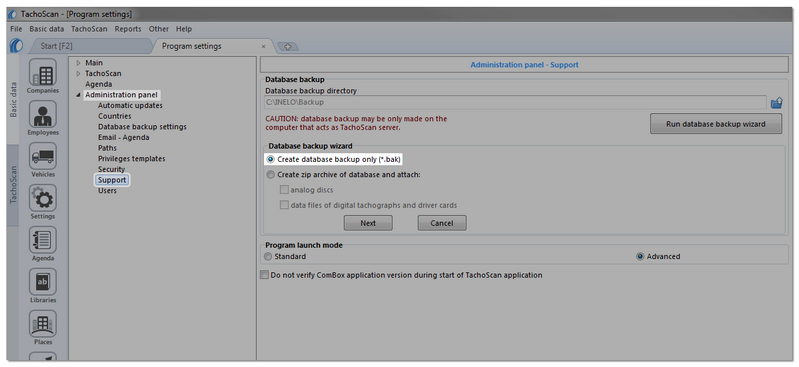Screen dimensions: 799x367
Task: Select Agenda in the settings tree
Action: [x=99, y=85]
